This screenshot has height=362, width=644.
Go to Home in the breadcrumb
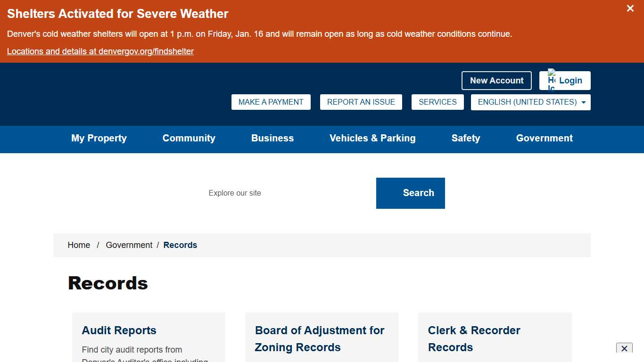pos(79,245)
